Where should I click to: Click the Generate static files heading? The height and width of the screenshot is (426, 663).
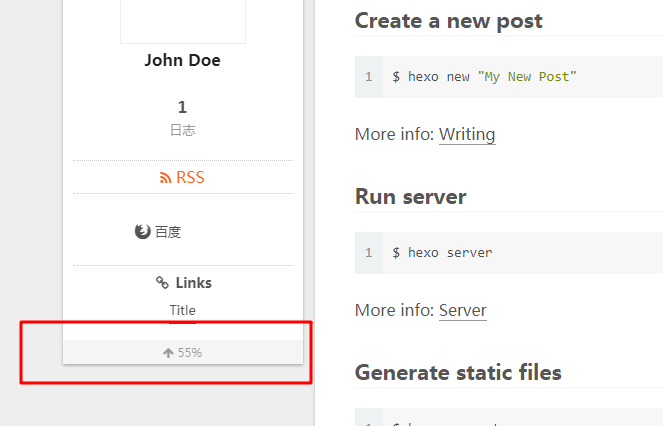(458, 373)
